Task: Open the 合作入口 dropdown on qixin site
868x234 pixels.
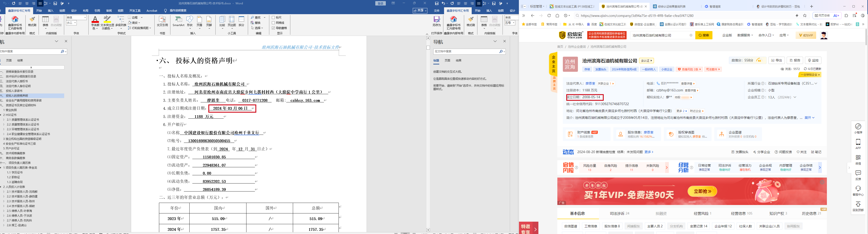Action: tap(766, 35)
